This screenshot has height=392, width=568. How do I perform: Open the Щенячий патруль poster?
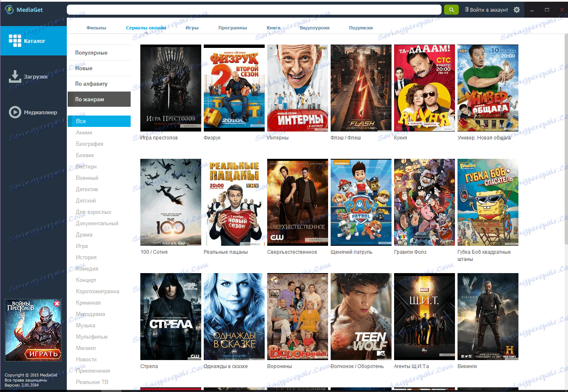pyautogui.click(x=361, y=203)
